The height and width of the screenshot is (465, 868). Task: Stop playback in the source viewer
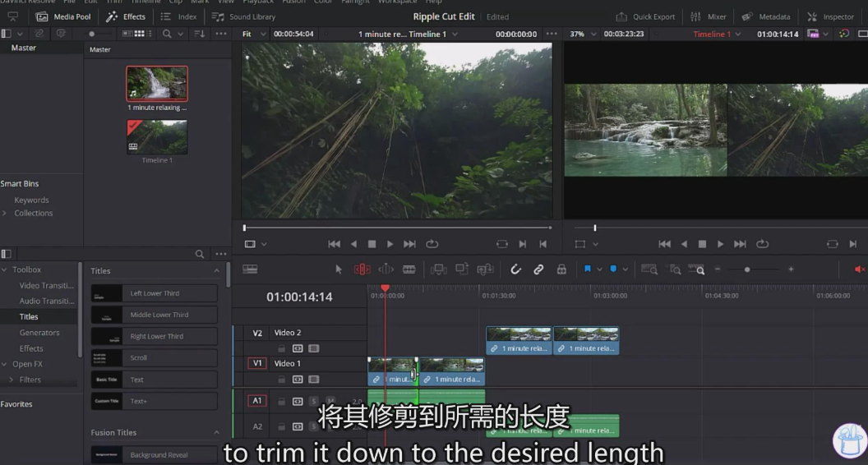tap(372, 244)
